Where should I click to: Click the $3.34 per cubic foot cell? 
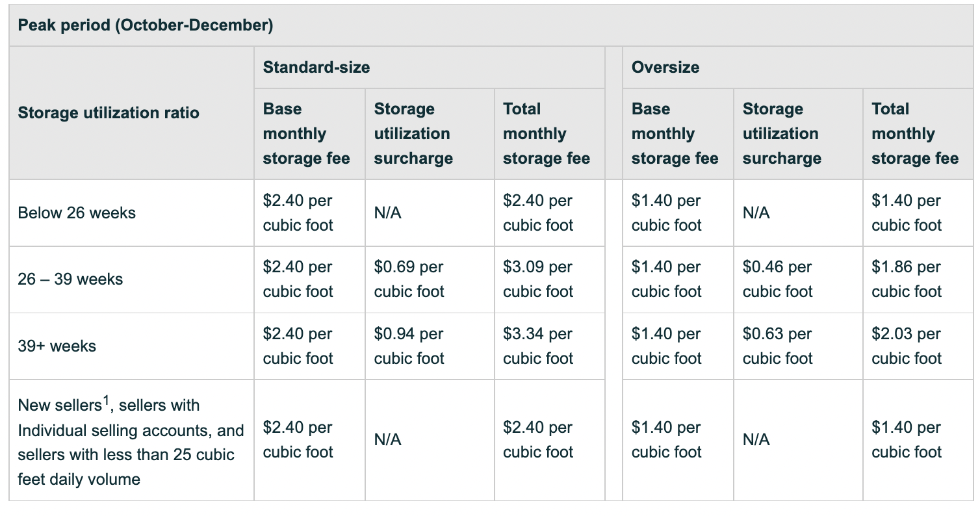click(538, 346)
